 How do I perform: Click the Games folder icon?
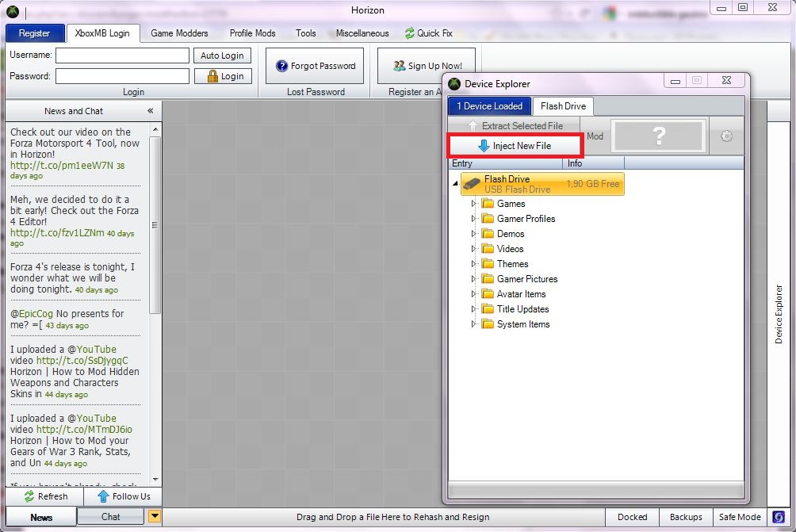pos(488,204)
